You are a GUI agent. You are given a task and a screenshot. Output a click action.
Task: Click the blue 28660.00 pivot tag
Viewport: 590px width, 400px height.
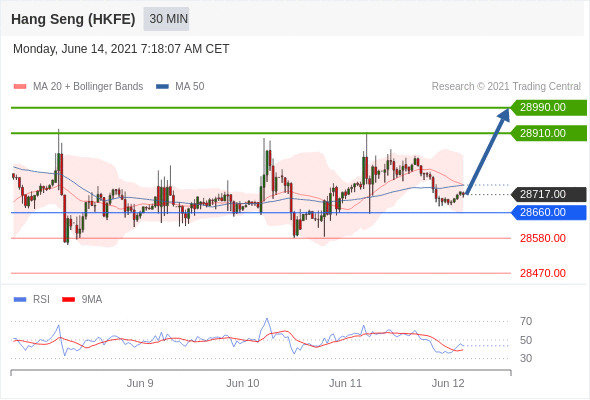(x=549, y=213)
